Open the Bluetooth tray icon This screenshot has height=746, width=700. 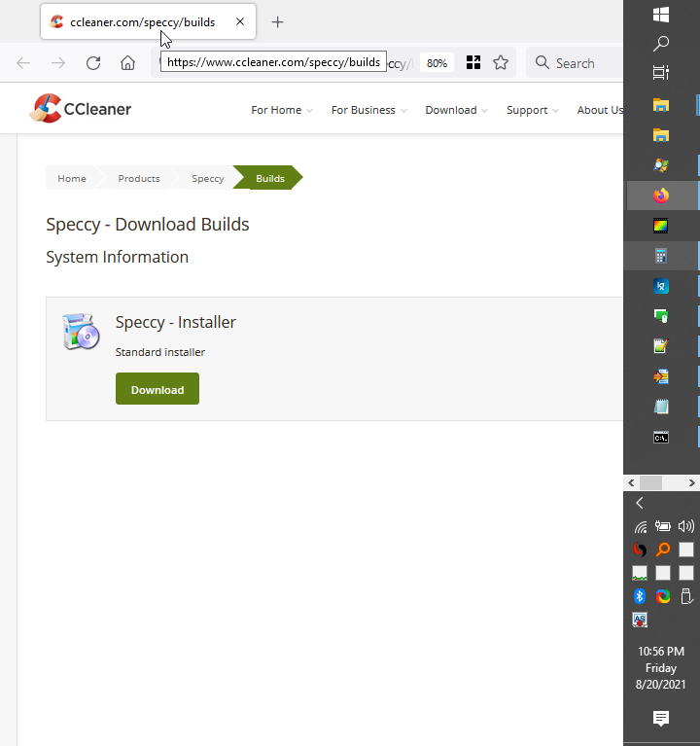point(640,596)
